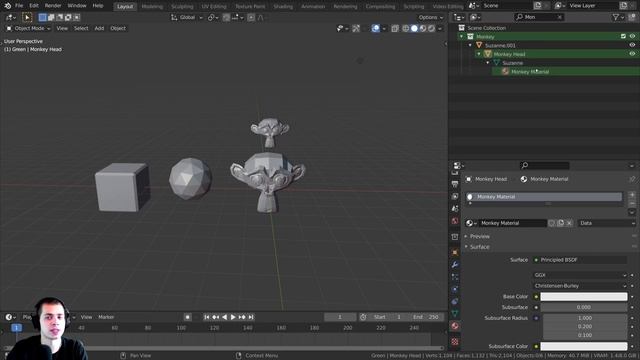The image size is (640, 360).
Task: Collapse the Suzanne.001 tree item
Action: (470, 45)
